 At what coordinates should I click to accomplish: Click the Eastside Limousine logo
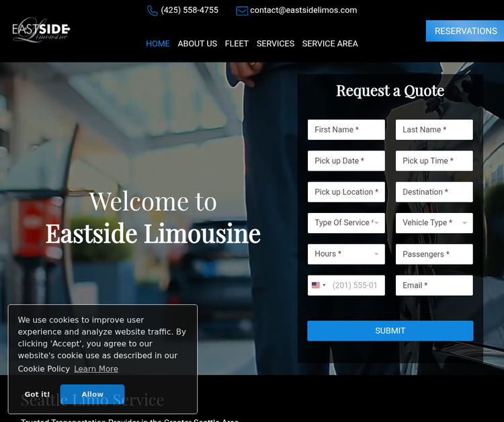click(x=41, y=30)
